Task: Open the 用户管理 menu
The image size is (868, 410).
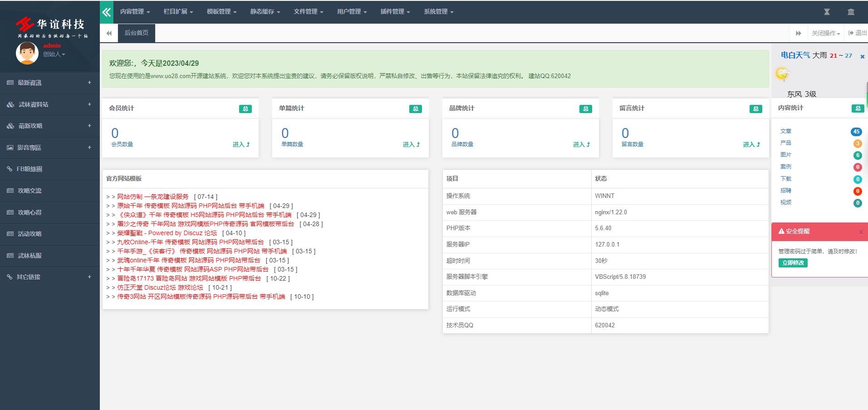Action: click(352, 12)
